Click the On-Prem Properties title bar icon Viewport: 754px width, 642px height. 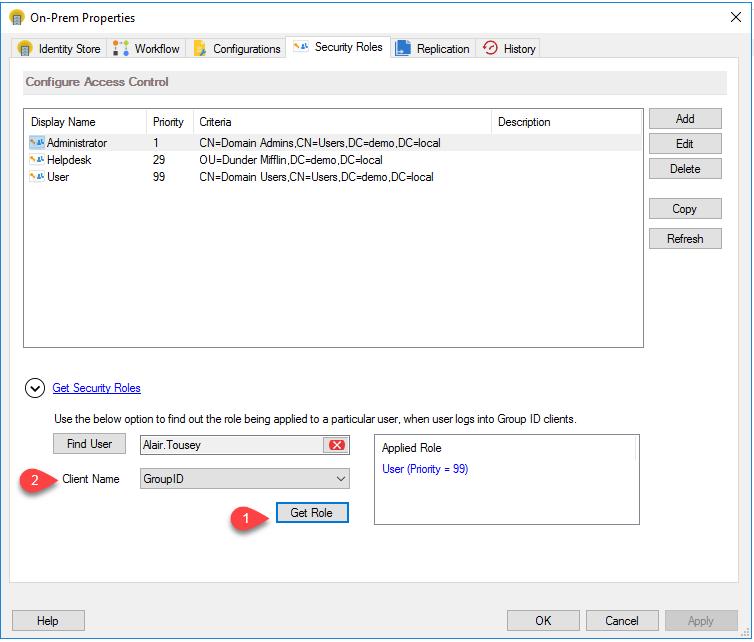tap(17, 18)
